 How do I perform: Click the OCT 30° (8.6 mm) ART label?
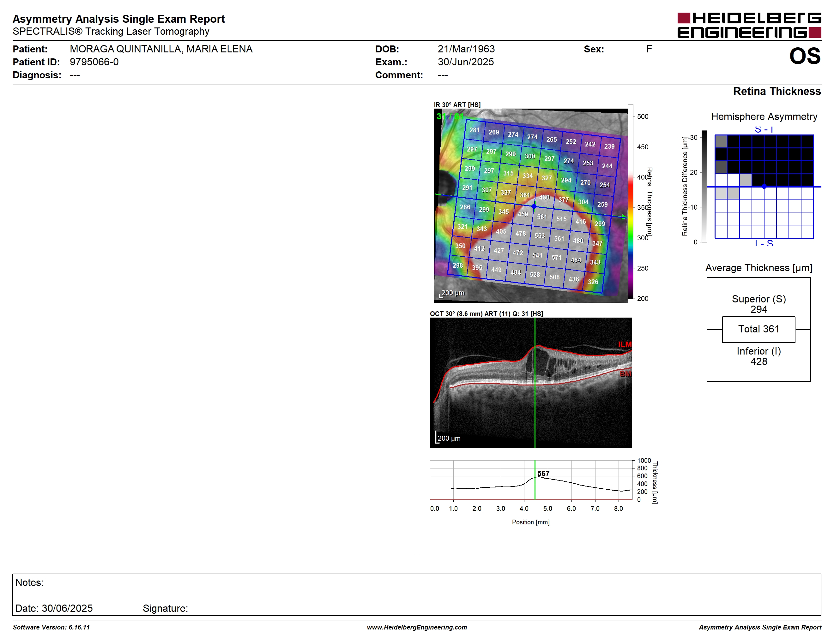tap(486, 314)
